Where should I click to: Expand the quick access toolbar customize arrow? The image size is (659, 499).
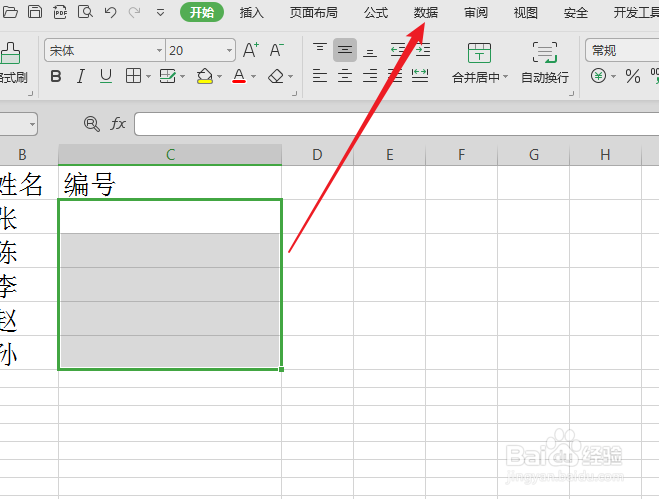click(160, 13)
